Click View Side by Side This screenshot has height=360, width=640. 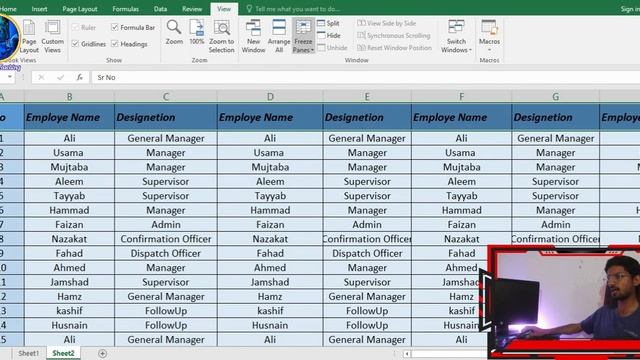pyautogui.click(x=387, y=23)
